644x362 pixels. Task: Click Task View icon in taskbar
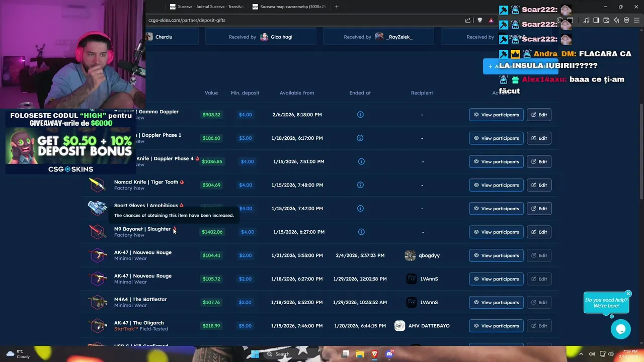(345, 354)
